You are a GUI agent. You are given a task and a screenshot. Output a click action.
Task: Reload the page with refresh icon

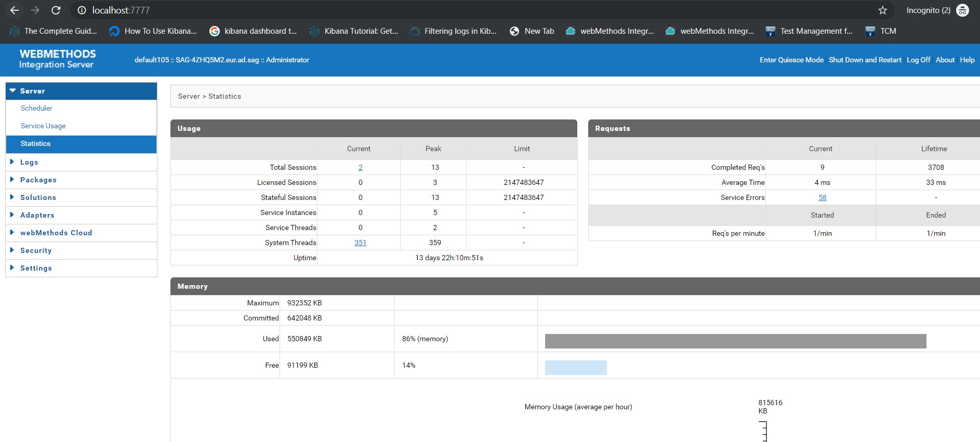56,10
